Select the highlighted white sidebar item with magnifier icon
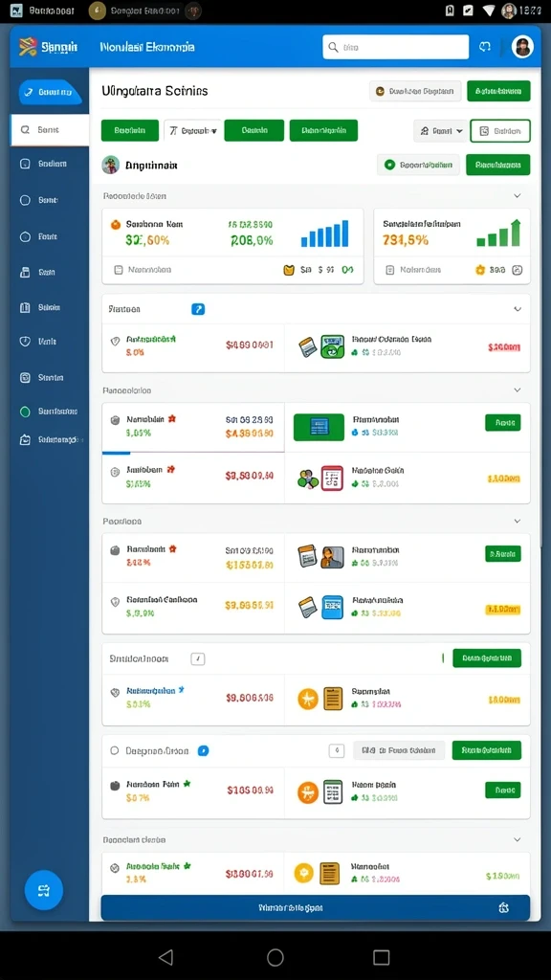551x980 pixels. [50, 130]
